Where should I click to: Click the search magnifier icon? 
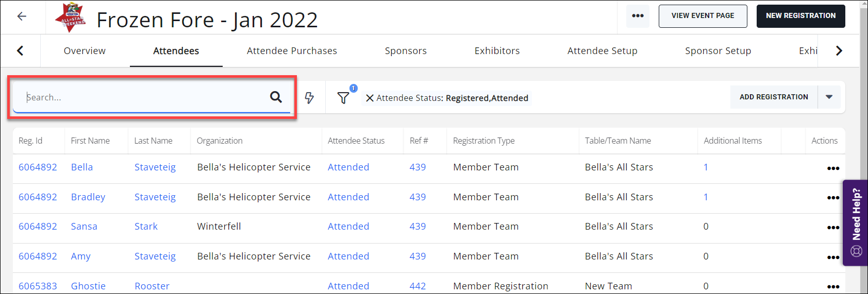[x=276, y=97]
